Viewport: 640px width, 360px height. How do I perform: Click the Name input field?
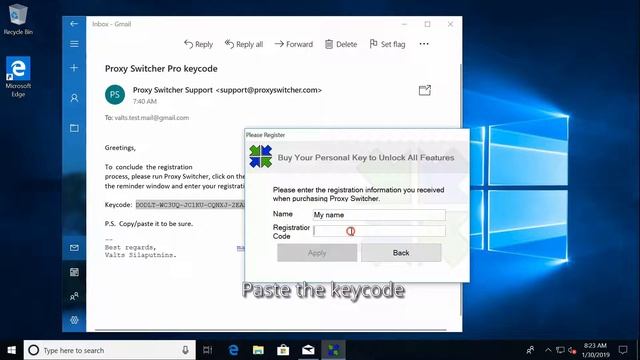(379, 215)
